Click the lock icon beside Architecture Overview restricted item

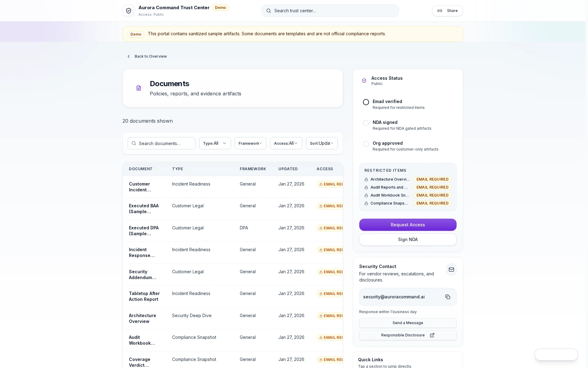366,179
